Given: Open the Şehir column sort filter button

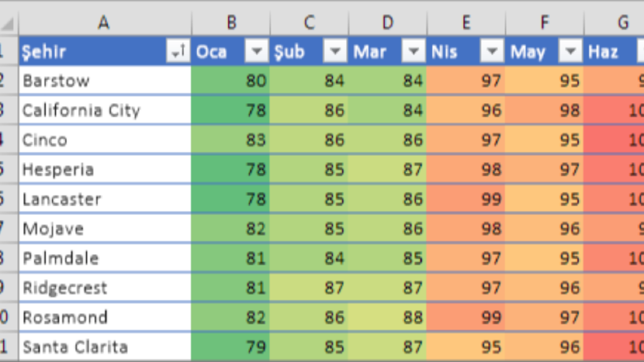Looking at the screenshot, I should (x=178, y=51).
